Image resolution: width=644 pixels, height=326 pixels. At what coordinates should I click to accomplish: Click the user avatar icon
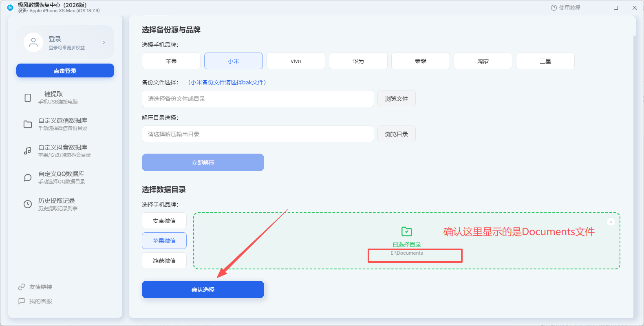coord(33,42)
